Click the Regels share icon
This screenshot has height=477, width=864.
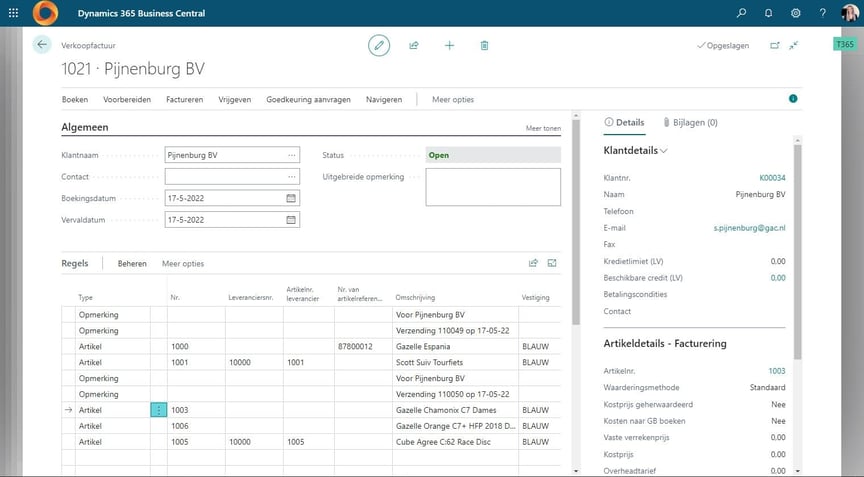pos(533,263)
